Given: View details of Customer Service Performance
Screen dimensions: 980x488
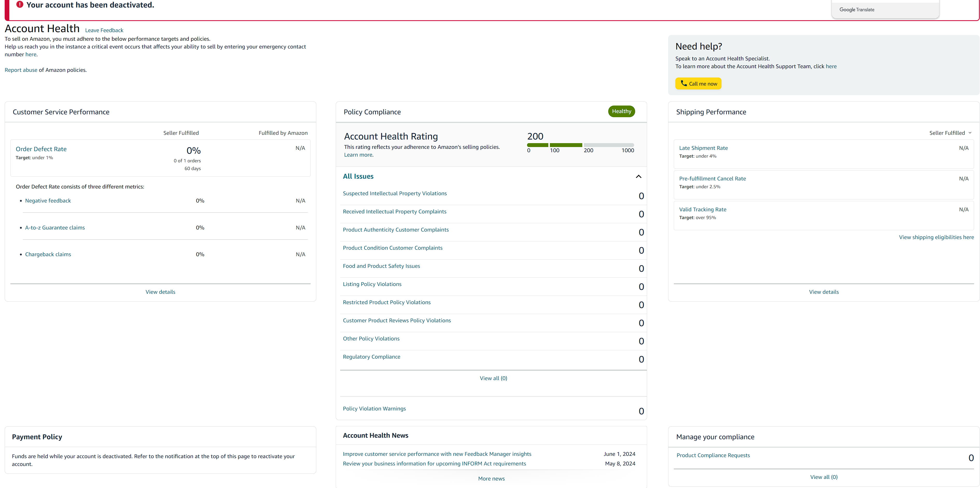Looking at the screenshot, I should click(x=160, y=292).
